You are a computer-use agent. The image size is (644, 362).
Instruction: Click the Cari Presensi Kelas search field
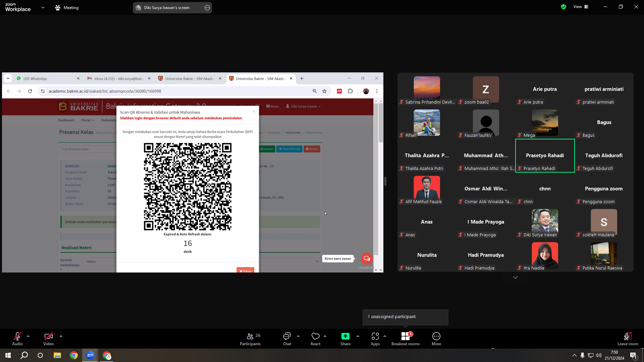click(89, 149)
